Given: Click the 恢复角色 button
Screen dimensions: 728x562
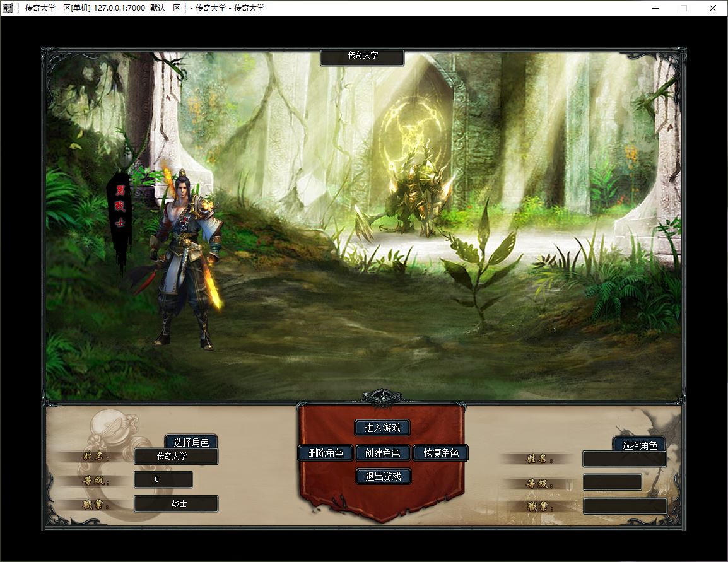Looking at the screenshot, I should pos(440,453).
